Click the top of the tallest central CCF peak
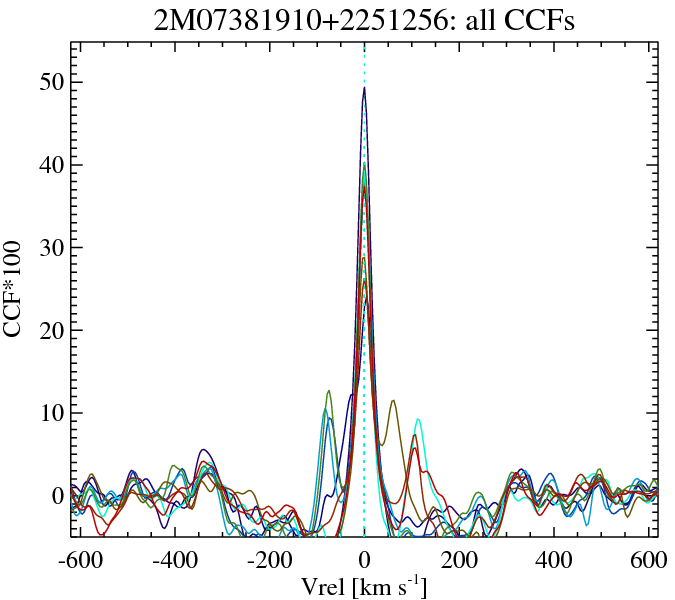This screenshot has width=675, height=600. 365,89
